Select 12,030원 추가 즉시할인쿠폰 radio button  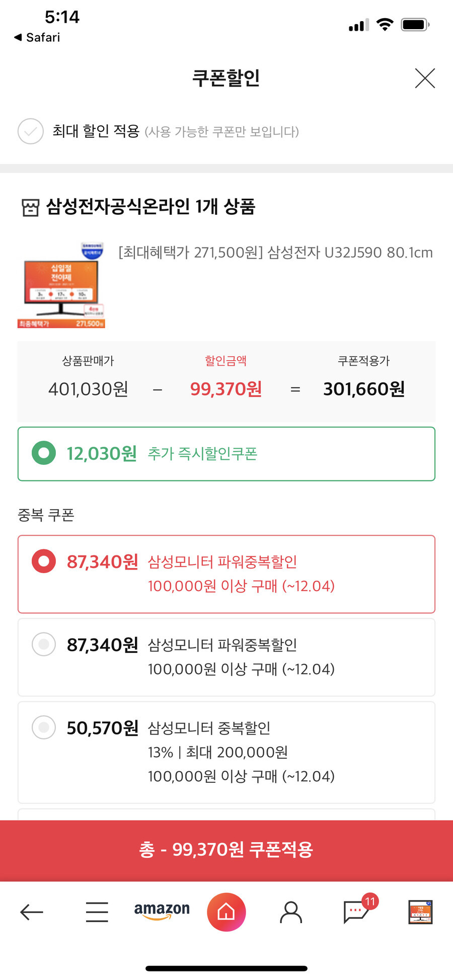coord(44,453)
